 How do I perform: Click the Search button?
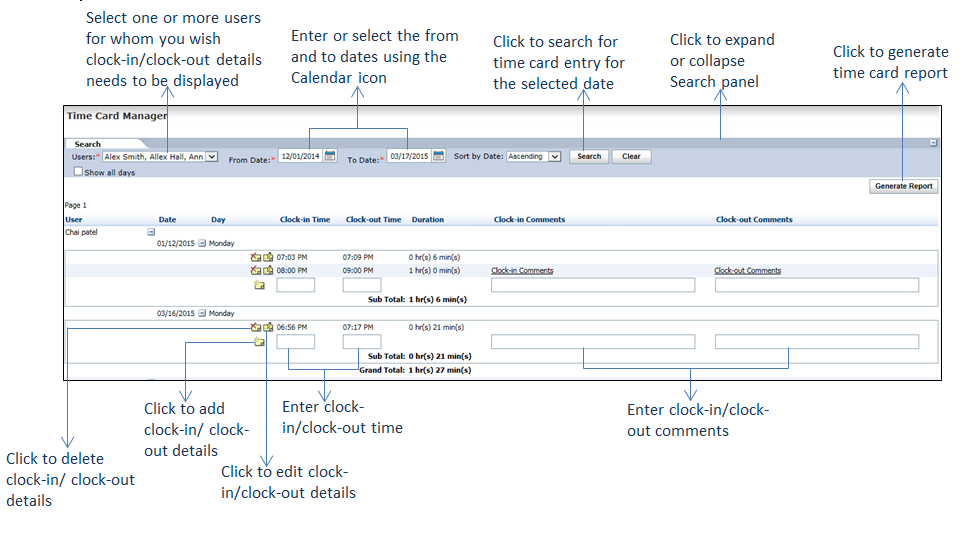pyautogui.click(x=589, y=157)
